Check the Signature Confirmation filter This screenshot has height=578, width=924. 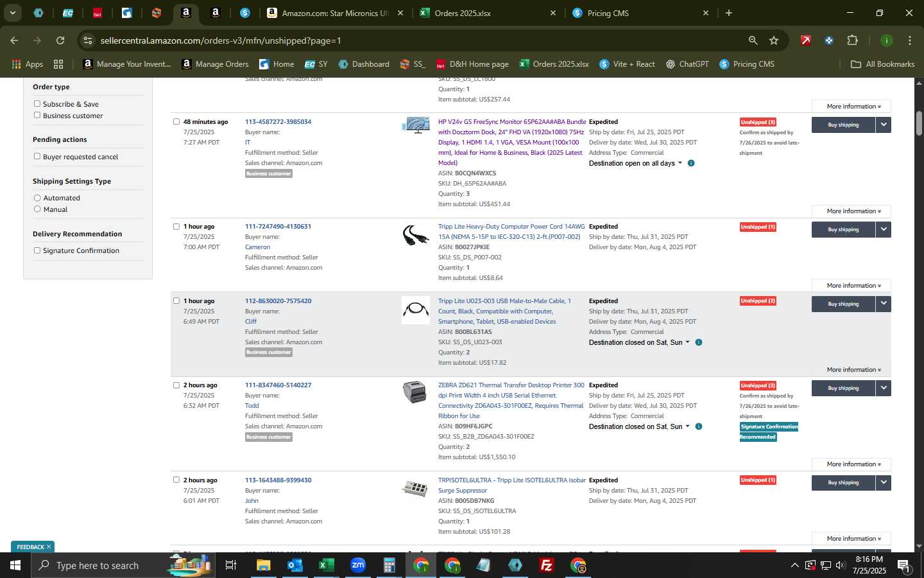pyautogui.click(x=37, y=250)
